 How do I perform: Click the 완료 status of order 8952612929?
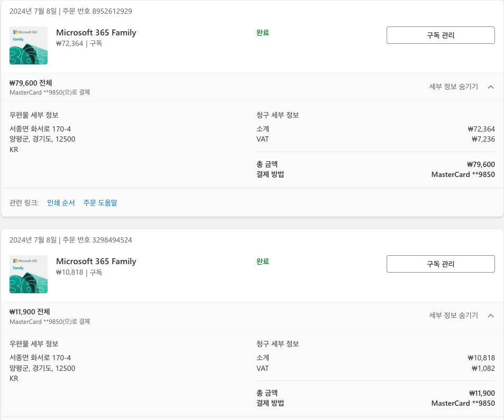point(263,33)
